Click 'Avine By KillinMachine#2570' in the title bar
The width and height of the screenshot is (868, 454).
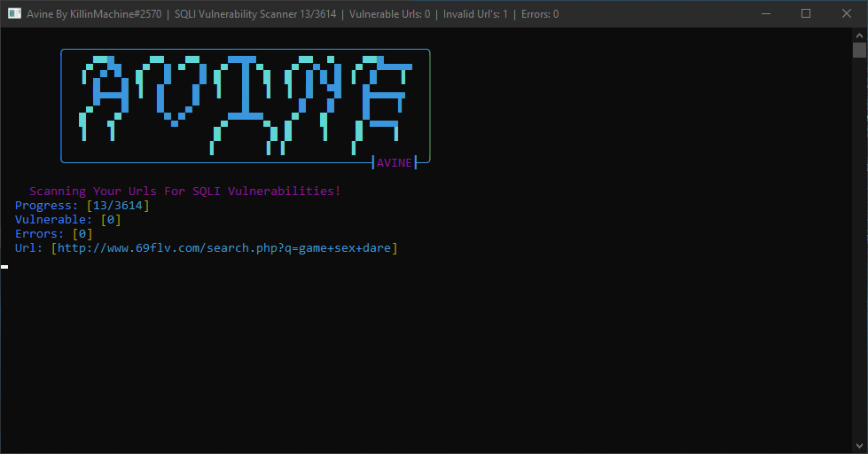tap(94, 14)
